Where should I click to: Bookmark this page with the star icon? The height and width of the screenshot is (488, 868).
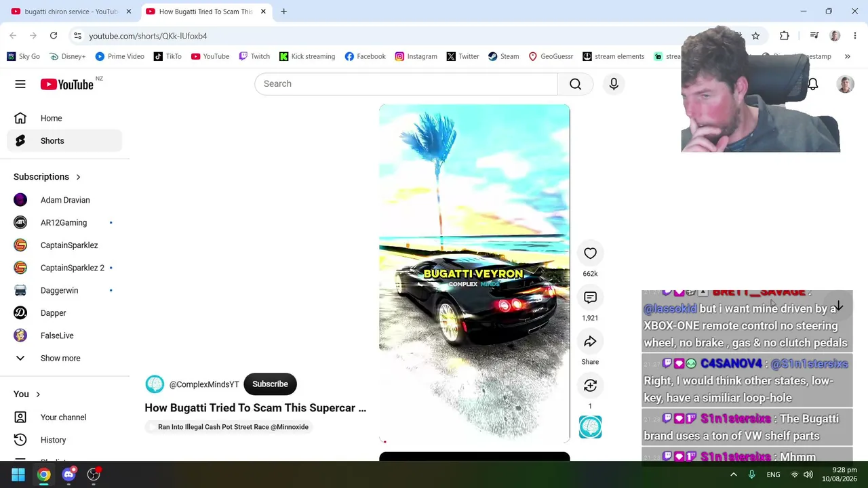(755, 35)
